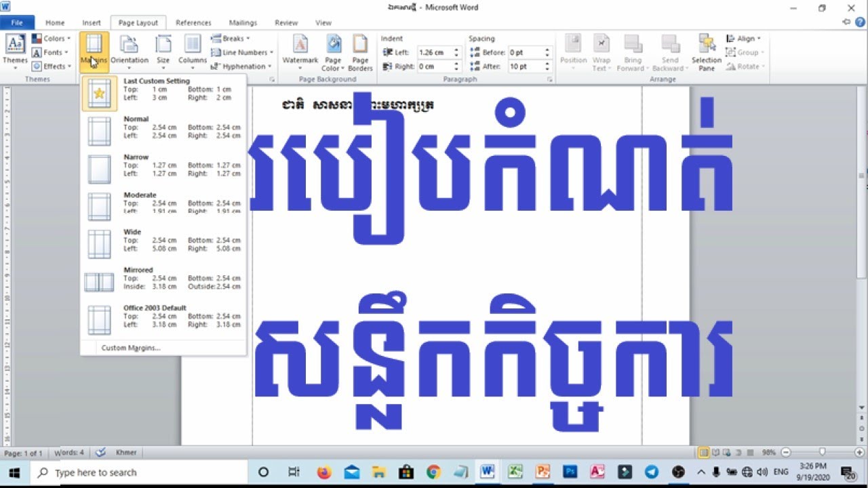This screenshot has width=868, height=488.
Task: Open Task View on the taskbar
Action: (x=294, y=472)
